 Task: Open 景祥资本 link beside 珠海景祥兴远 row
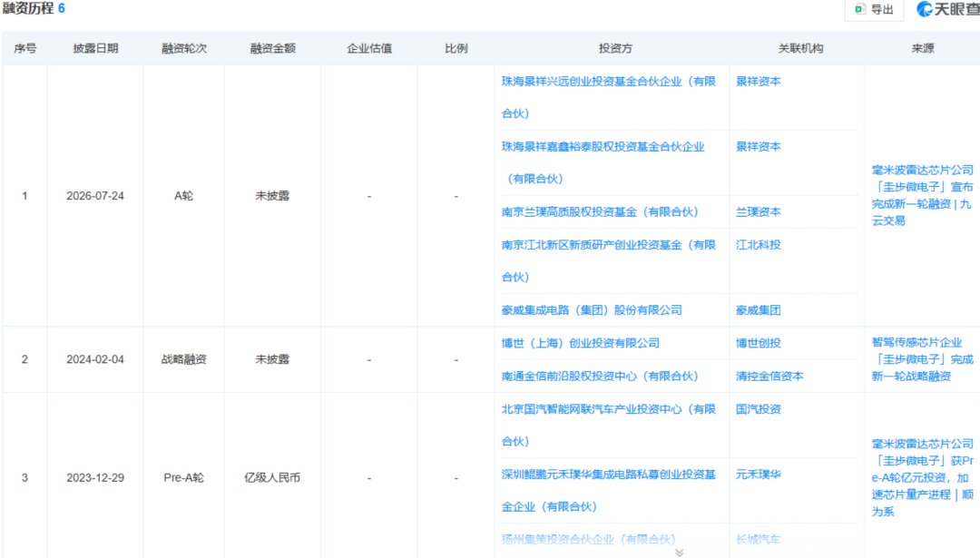coord(758,82)
